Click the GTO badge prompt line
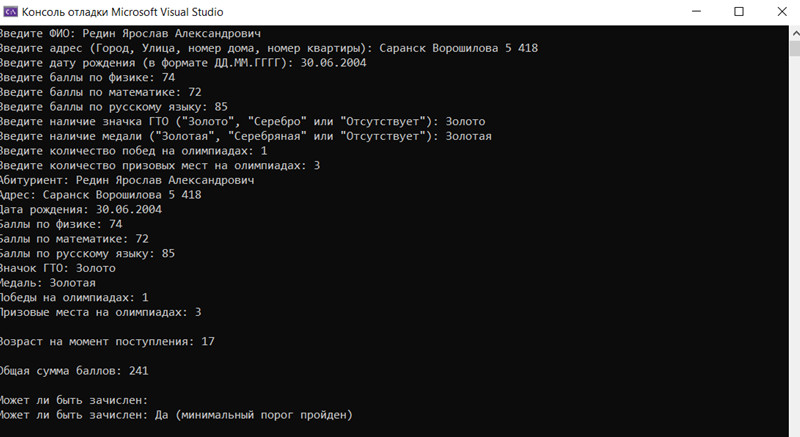800x437 pixels. [x=243, y=121]
